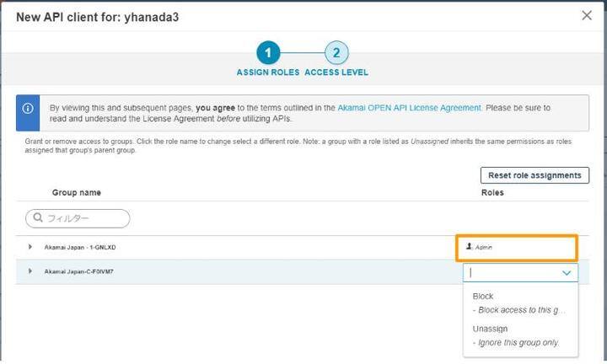Expand the Akamai Japan-C-F0IVM7 group
Screen dimensions: 607x364
click(30, 271)
